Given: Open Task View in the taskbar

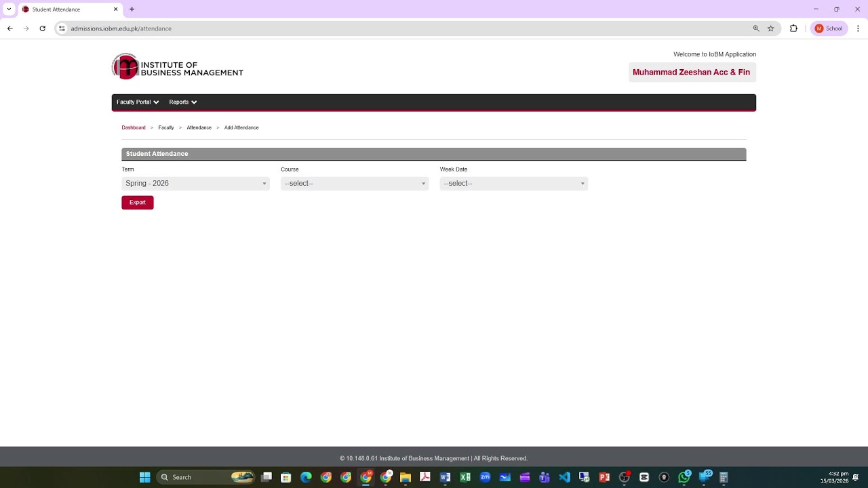Looking at the screenshot, I should coord(267,477).
